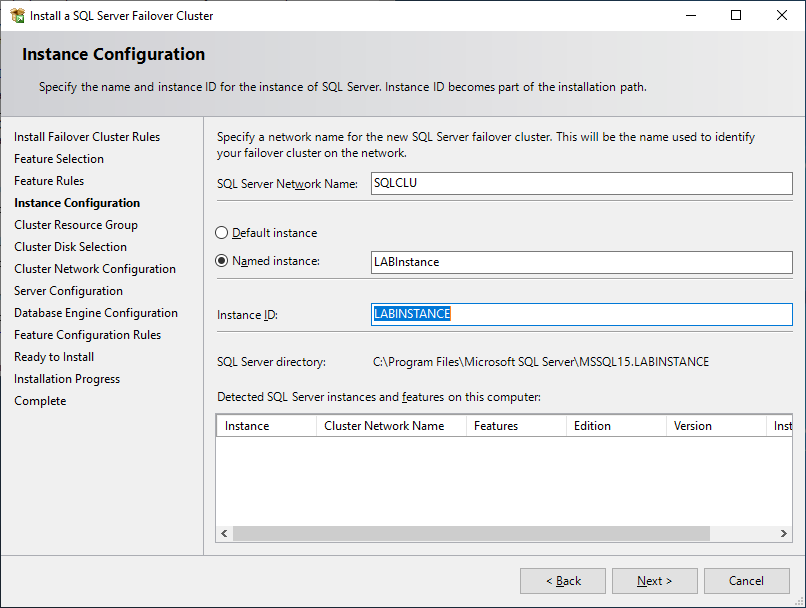The image size is (806, 608).
Task: Cancel the failover cluster installation
Action: pos(746,581)
